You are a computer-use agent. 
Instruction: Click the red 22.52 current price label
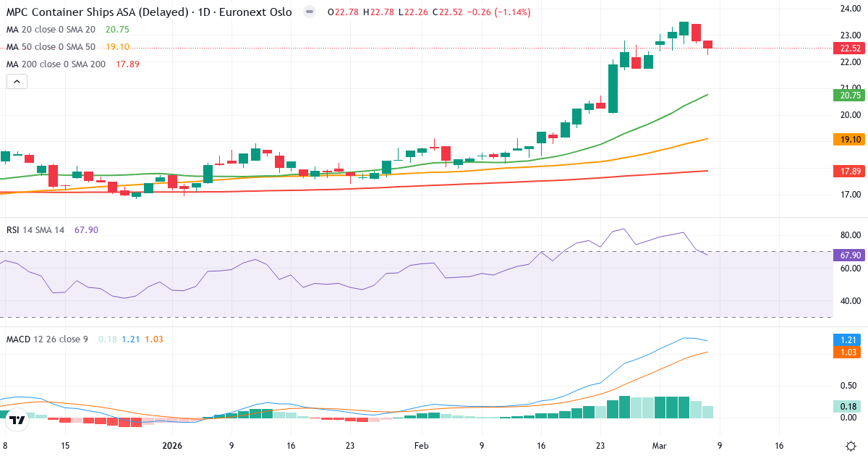click(x=846, y=48)
